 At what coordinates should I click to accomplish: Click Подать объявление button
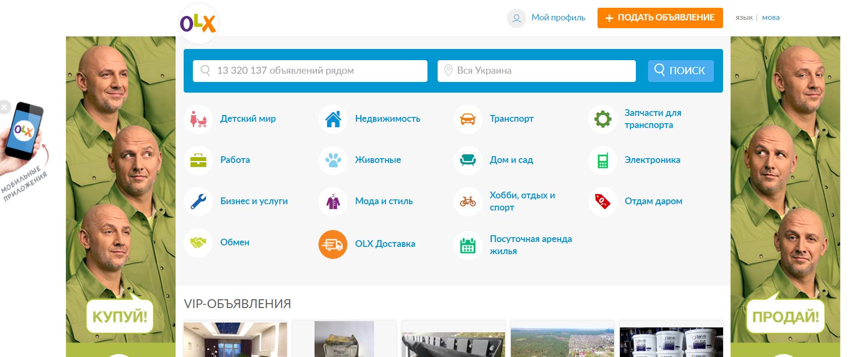(660, 18)
